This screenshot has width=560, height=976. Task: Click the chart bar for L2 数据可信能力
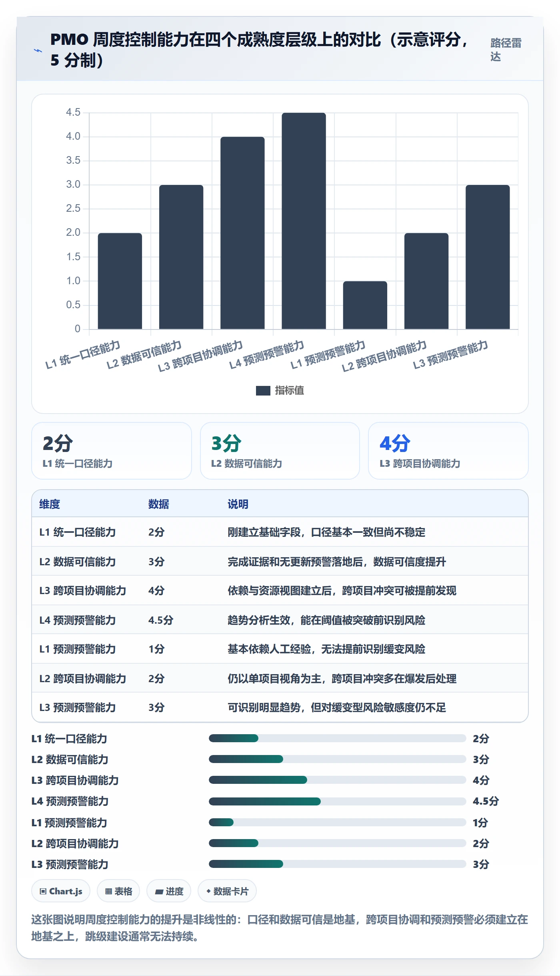pyautogui.click(x=181, y=257)
